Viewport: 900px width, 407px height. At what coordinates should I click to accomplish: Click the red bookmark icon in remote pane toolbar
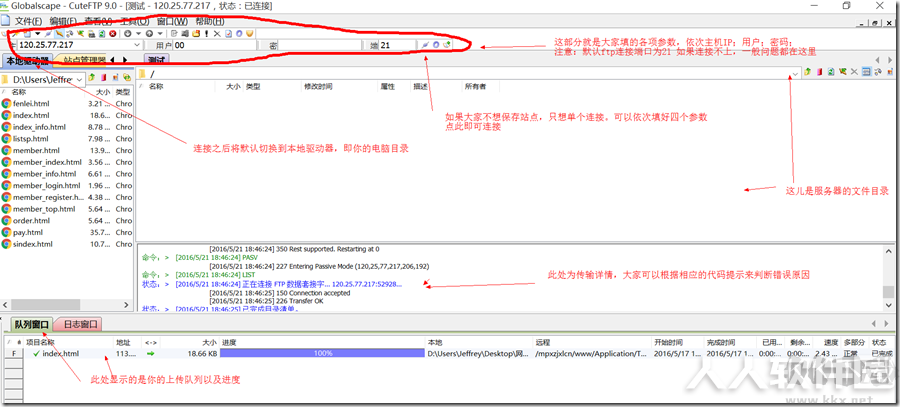pos(819,72)
